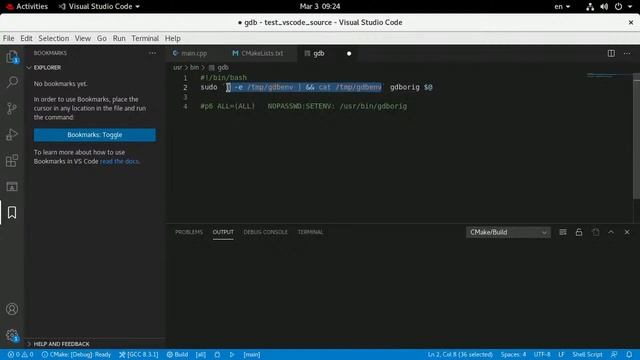Clear the output panel
The width and height of the screenshot is (640, 360).
pos(563,232)
